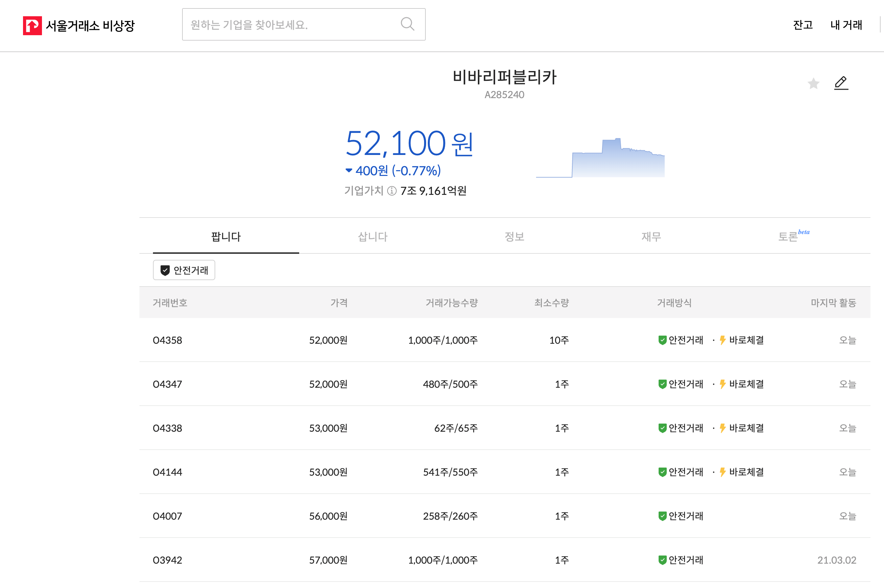Click the 서울거래소 비상장 site title
The height and width of the screenshot is (588, 884).
click(x=90, y=25)
